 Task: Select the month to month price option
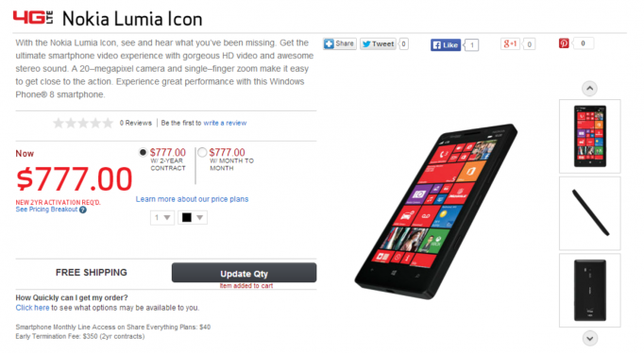[202, 152]
